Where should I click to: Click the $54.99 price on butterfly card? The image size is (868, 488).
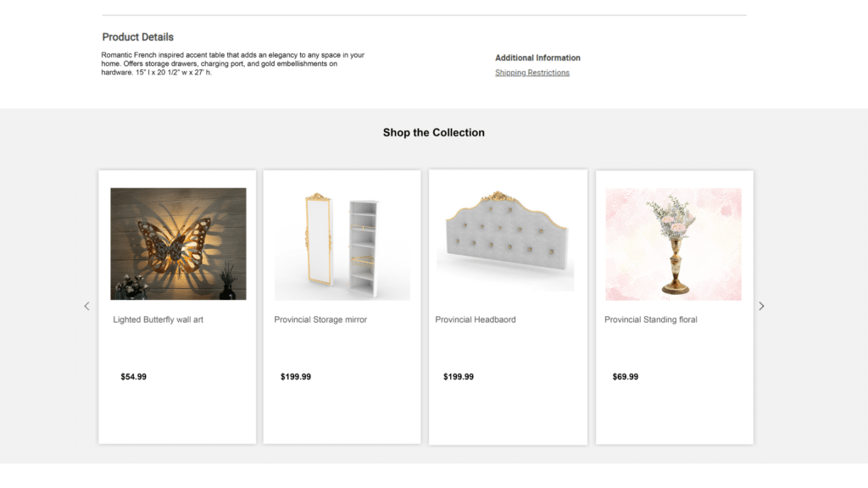133,377
